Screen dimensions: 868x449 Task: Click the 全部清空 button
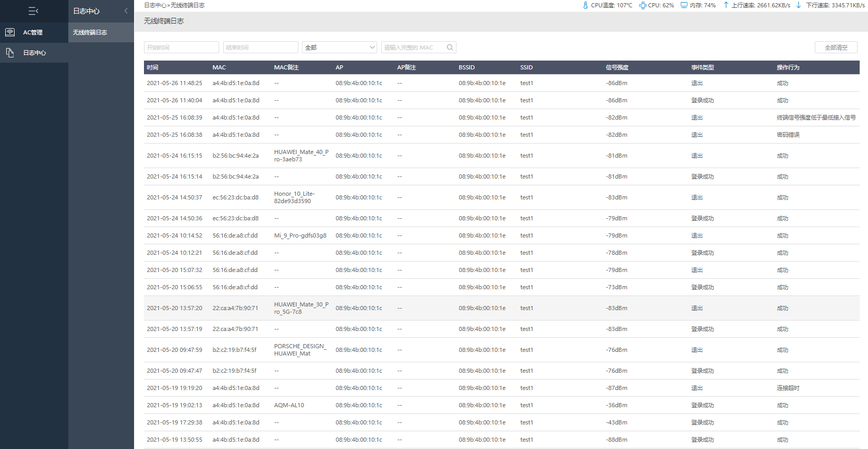pyautogui.click(x=836, y=48)
